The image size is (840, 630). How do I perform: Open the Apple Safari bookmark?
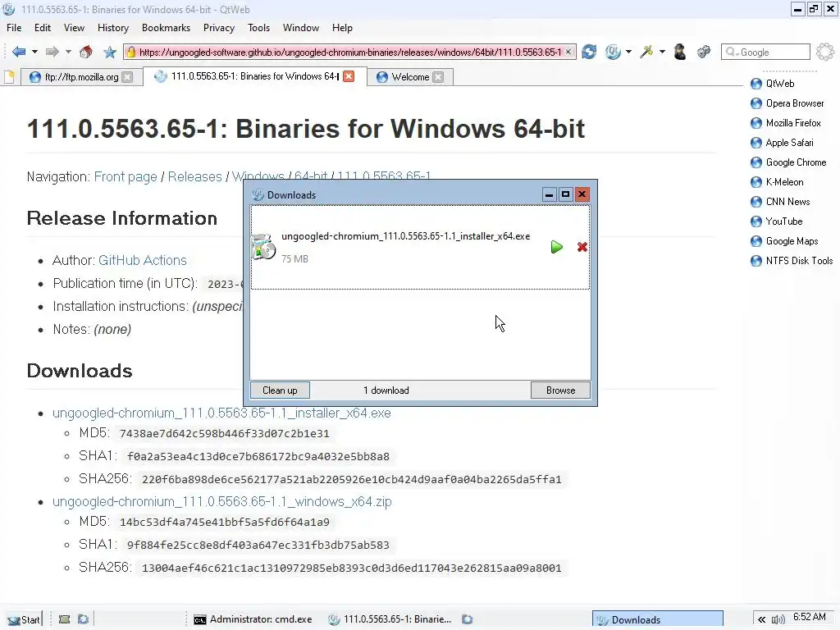click(782, 143)
